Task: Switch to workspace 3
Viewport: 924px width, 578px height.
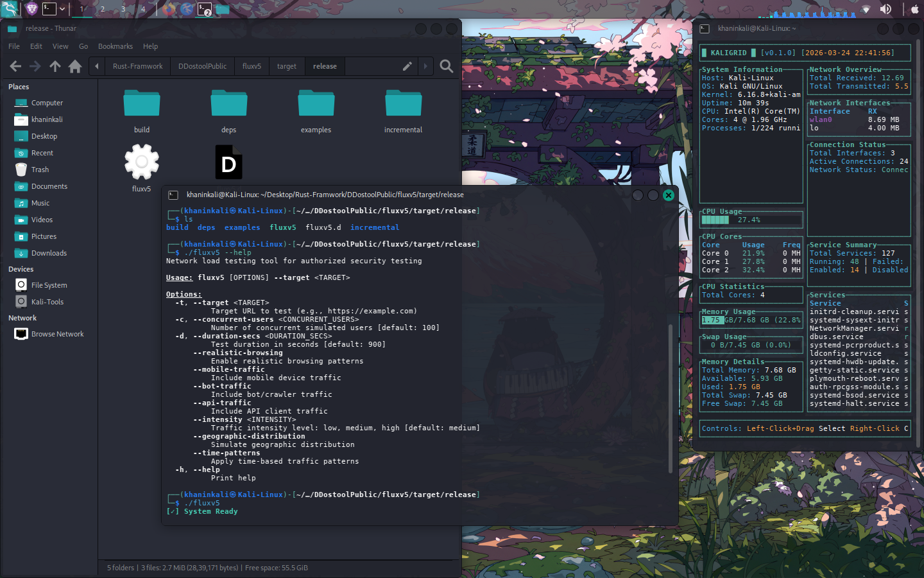Action: [123, 9]
